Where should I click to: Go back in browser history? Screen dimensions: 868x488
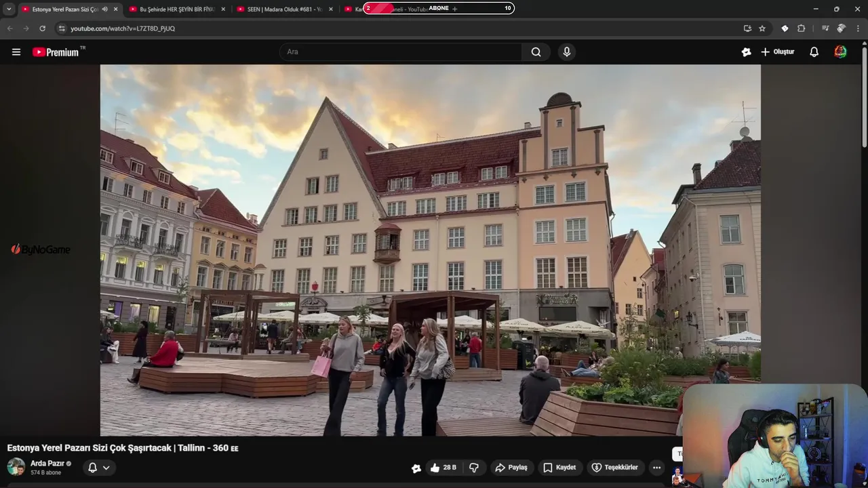pyautogui.click(x=9, y=28)
